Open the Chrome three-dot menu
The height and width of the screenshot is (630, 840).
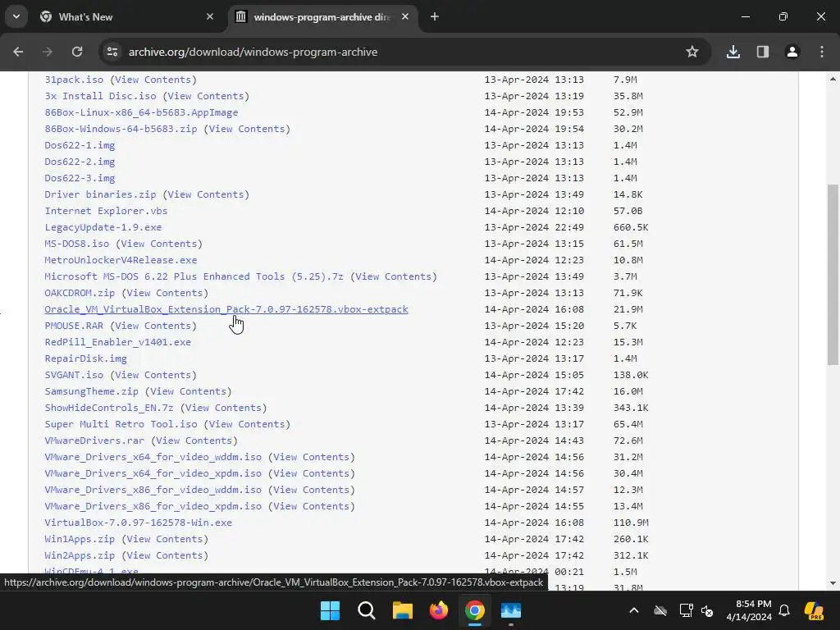pyautogui.click(x=822, y=52)
